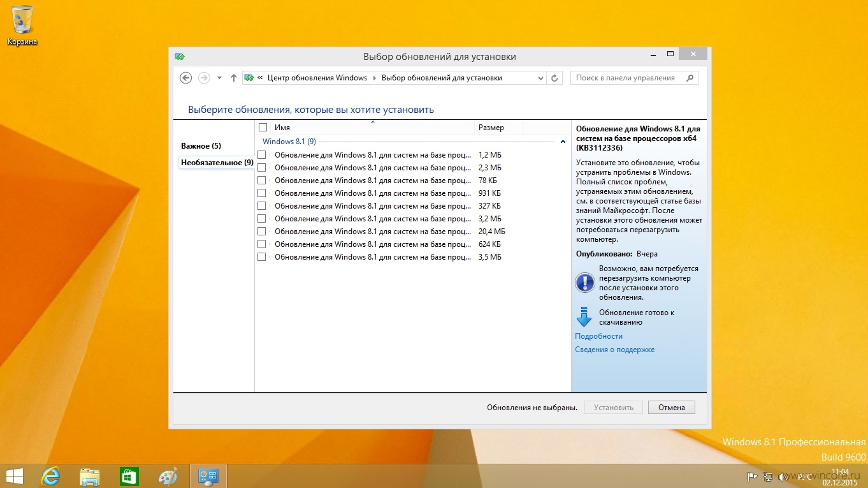Open the volume control in the tray
Viewport: 868px width, 488px height.
(783, 476)
